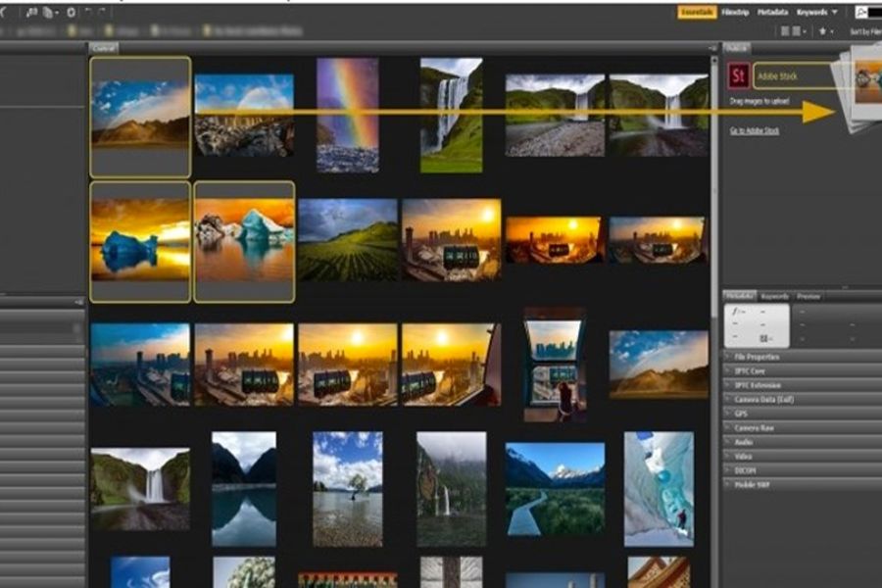Click the Adobe Stock St icon
Image resolution: width=882 pixels, height=588 pixels.
(x=739, y=76)
